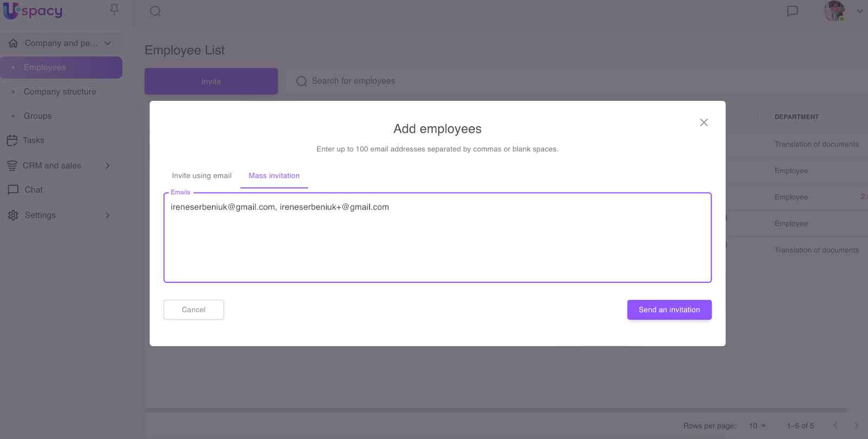The image size is (868, 439).
Task: Expand the CRM and sales submenu arrow
Action: tap(107, 166)
